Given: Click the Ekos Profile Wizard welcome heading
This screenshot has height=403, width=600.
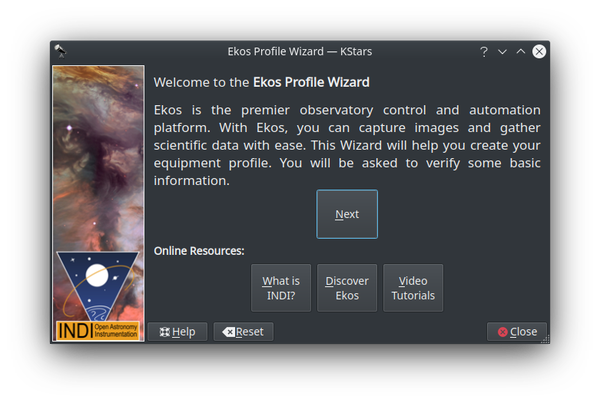Looking at the screenshot, I should tap(261, 82).
